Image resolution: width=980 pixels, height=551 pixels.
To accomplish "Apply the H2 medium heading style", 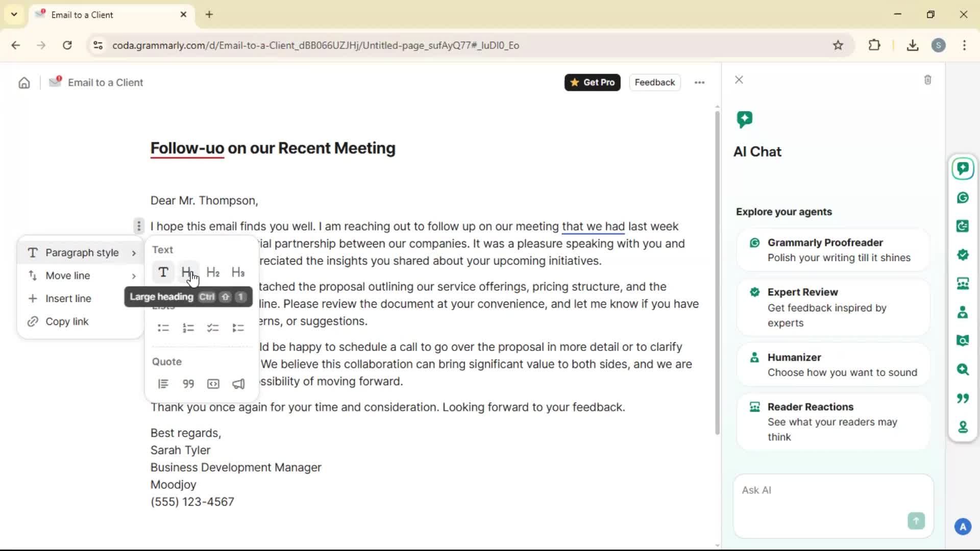I will click(213, 272).
